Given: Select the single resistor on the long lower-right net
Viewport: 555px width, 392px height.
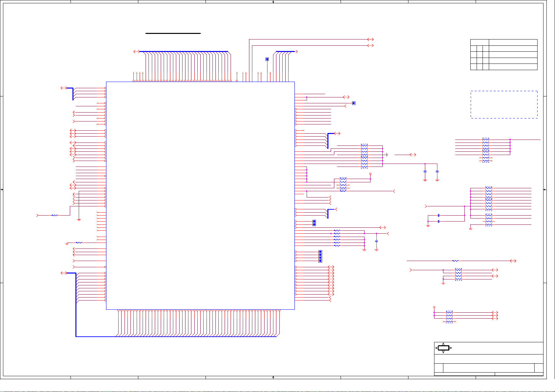Looking at the screenshot, I should tap(455, 261).
